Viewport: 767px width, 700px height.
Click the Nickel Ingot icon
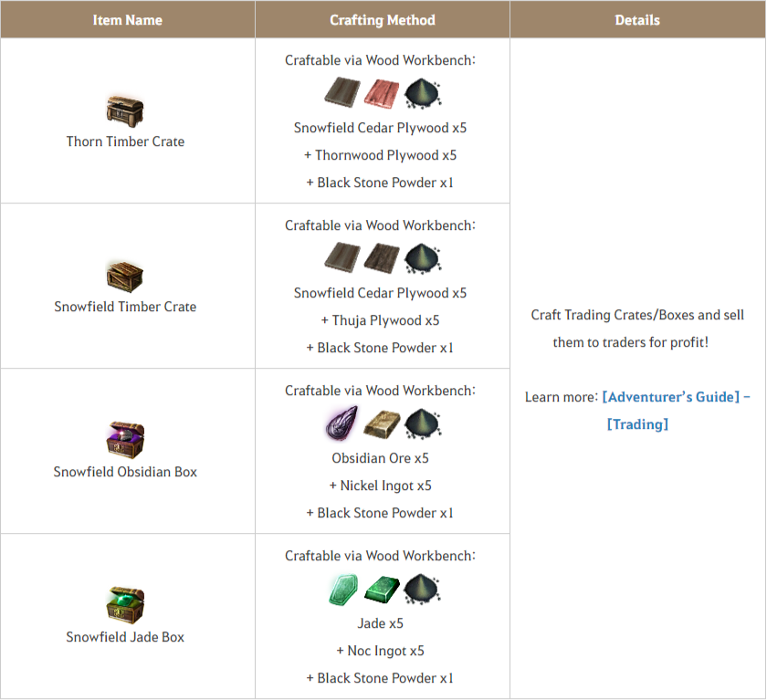click(x=382, y=423)
